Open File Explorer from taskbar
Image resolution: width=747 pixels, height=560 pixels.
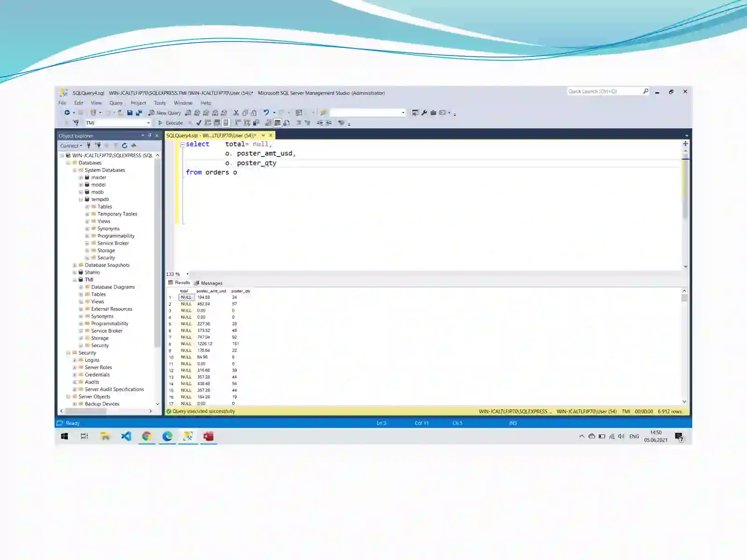105,436
